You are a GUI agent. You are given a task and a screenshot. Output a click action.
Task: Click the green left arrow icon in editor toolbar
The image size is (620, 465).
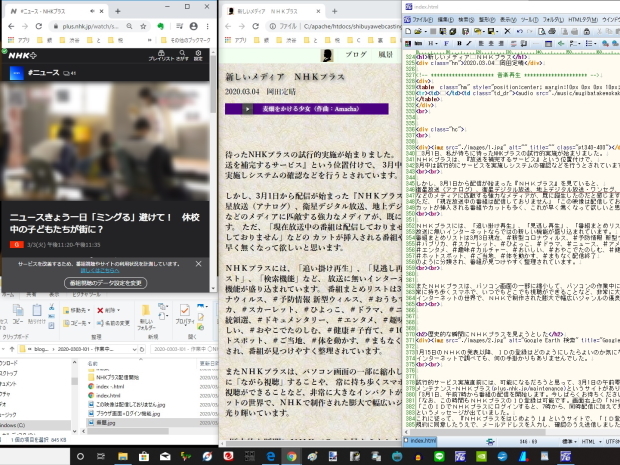560,43
